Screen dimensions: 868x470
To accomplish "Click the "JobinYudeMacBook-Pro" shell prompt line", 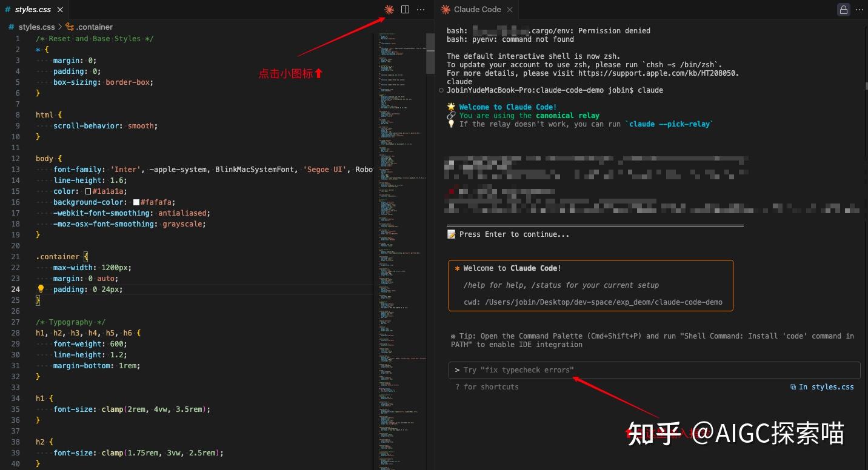I will [x=555, y=90].
